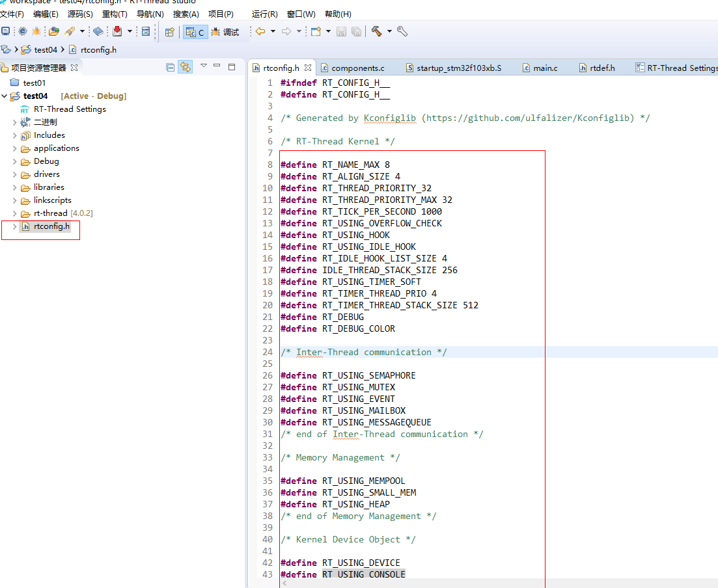Select the test01 project in the tree
The width and height of the screenshot is (718, 588).
(x=29, y=83)
